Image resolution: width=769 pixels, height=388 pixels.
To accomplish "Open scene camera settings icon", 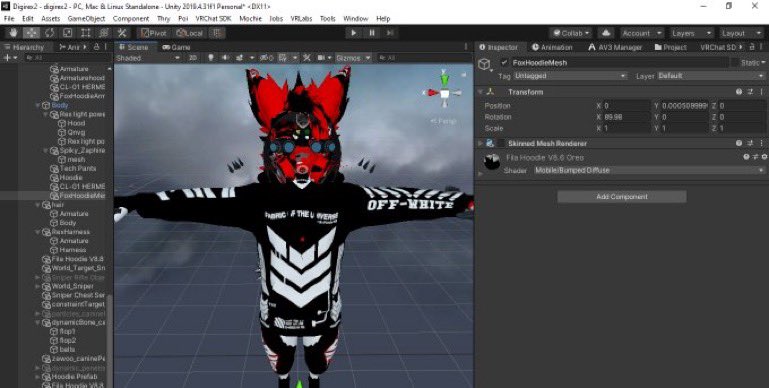I will (x=321, y=58).
